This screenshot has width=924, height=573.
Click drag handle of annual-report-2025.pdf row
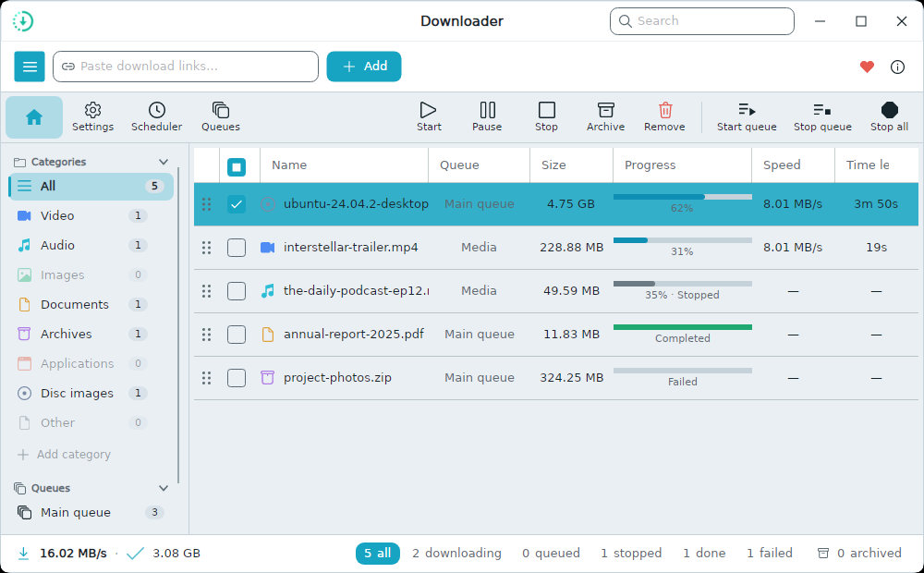(206, 335)
